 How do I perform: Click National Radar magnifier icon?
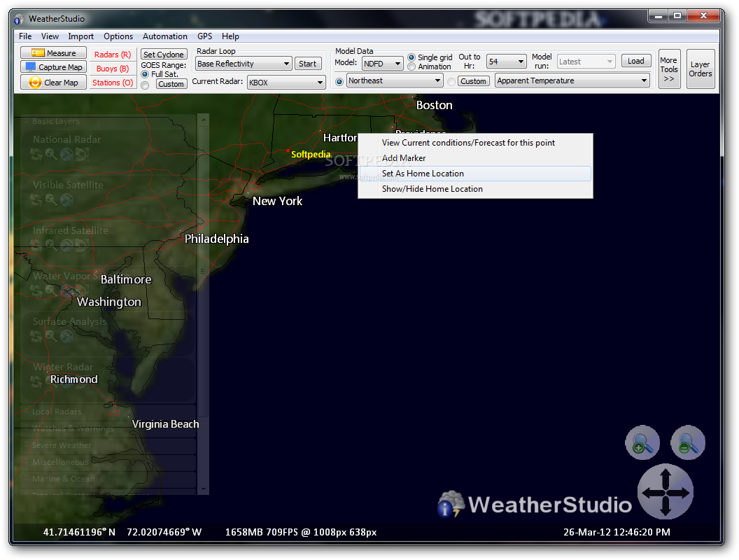(51, 154)
